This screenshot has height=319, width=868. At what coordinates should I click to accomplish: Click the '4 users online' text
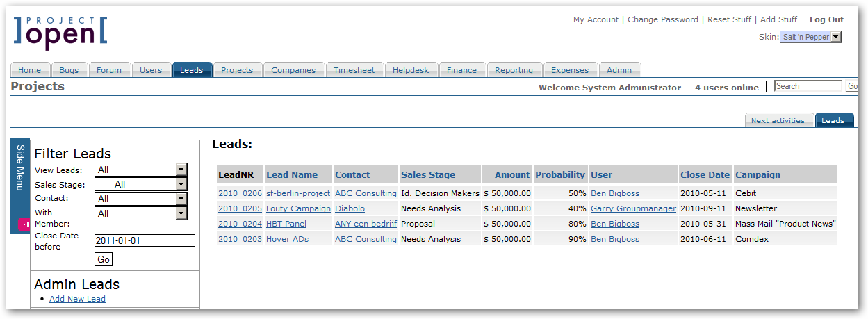coord(727,88)
